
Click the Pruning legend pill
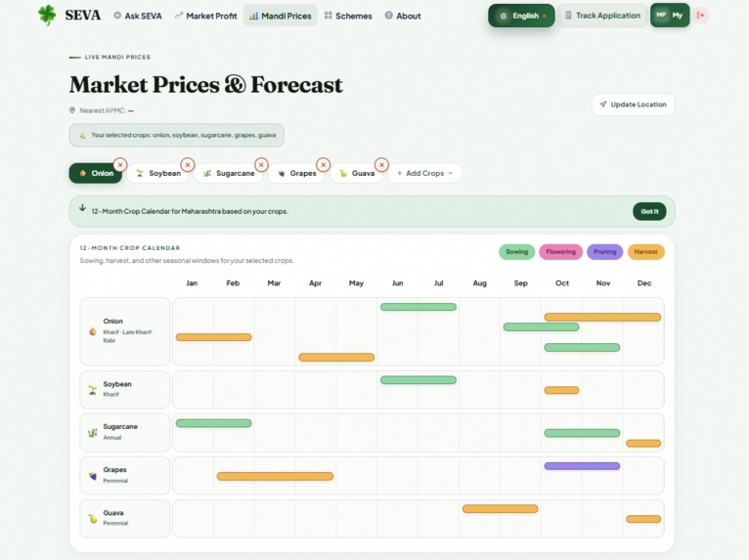point(604,251)
